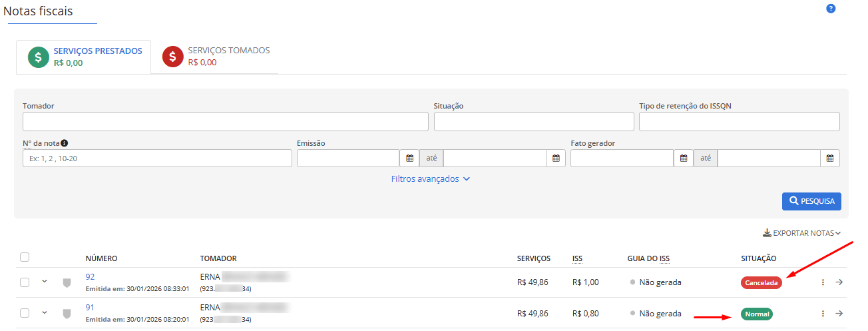Open calendar for Emissão end date

556,159
